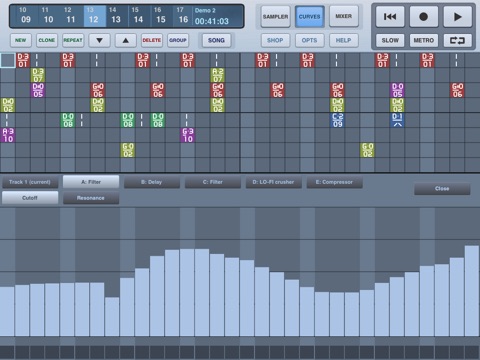Toggle the loop playback icon

coord(457,41)
